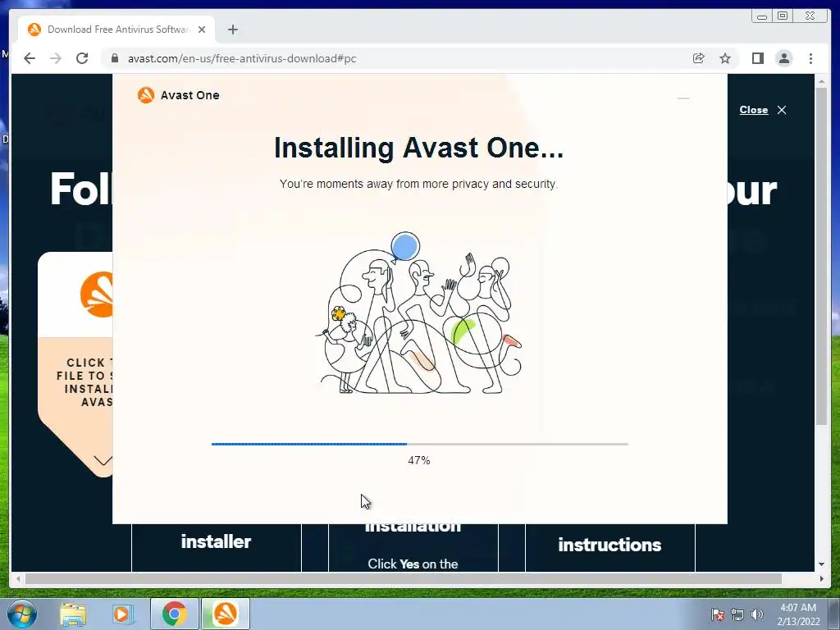Screen dimensions: 840x630
Task: Click the down chevron on the orange card
Action: pyautogui.click(x=103, y=460)
